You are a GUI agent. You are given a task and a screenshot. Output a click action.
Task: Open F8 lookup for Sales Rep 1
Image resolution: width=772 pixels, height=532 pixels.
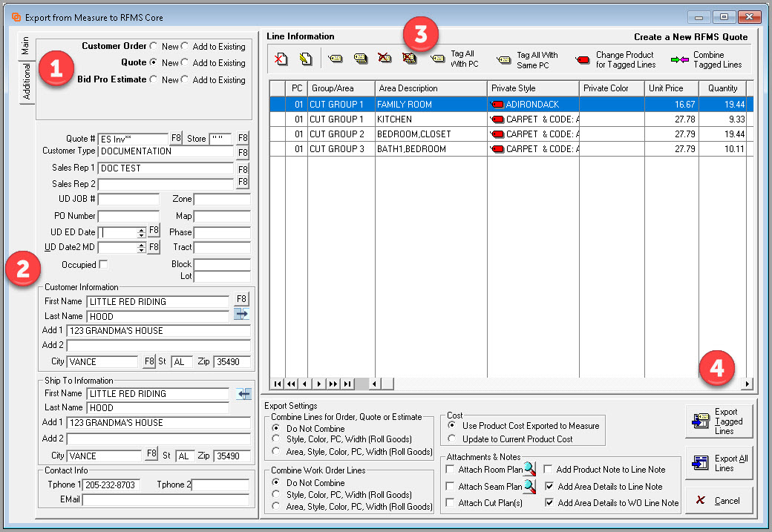point(243,169)
